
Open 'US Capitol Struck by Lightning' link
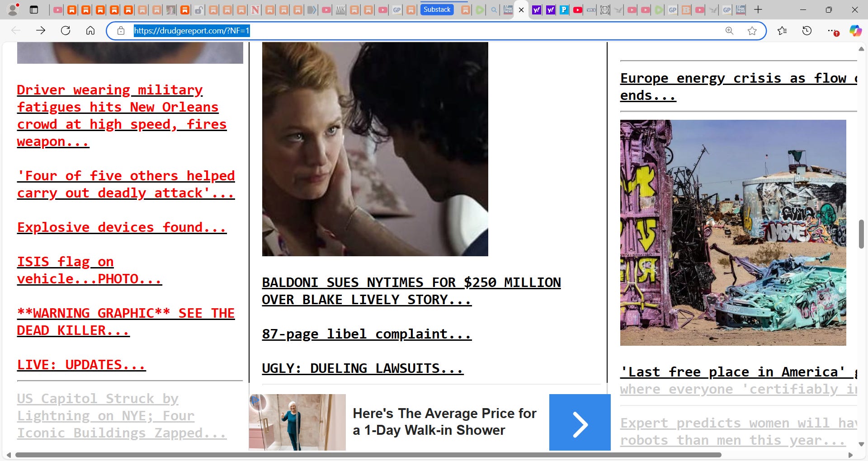122,416
